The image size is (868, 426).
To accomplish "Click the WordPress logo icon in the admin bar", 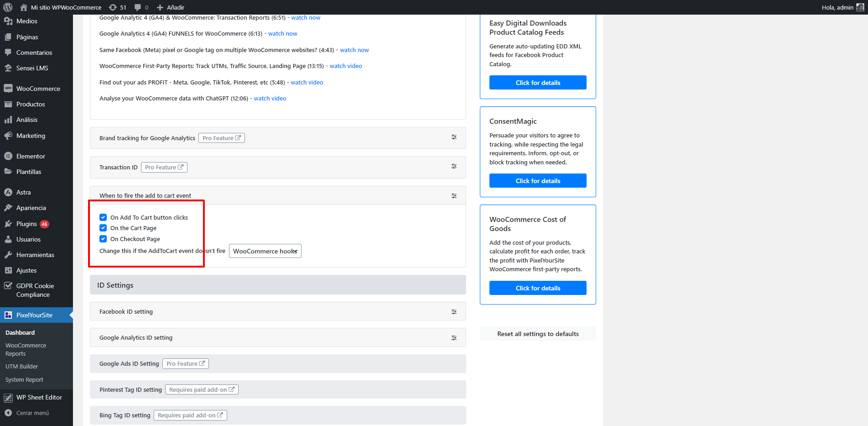I will 8,7.
